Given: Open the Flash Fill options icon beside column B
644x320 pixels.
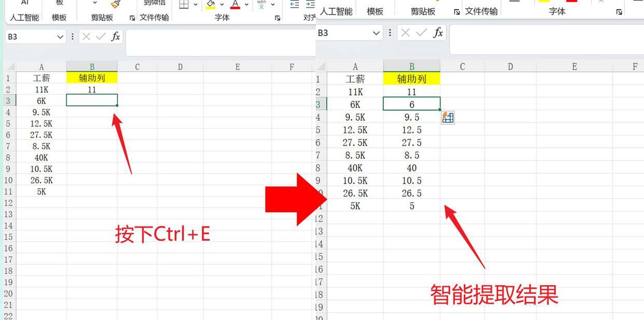Looking at the screenshot, I should [x=447, y=118].
